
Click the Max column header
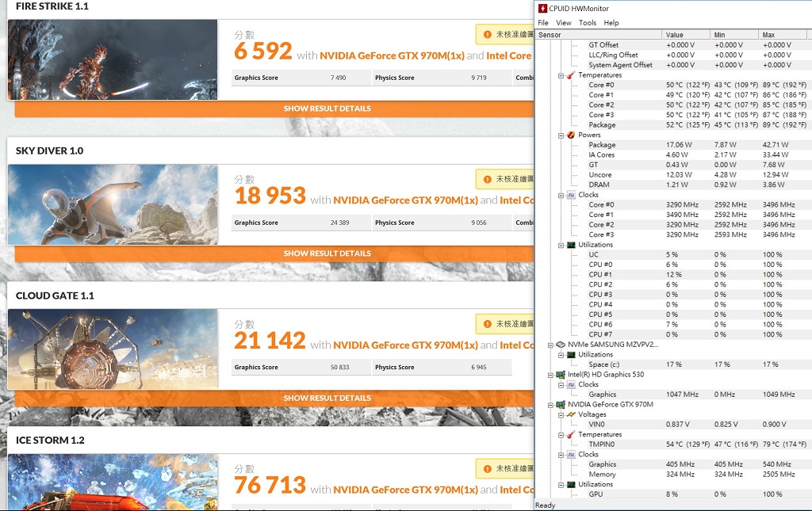click(783, 35)
